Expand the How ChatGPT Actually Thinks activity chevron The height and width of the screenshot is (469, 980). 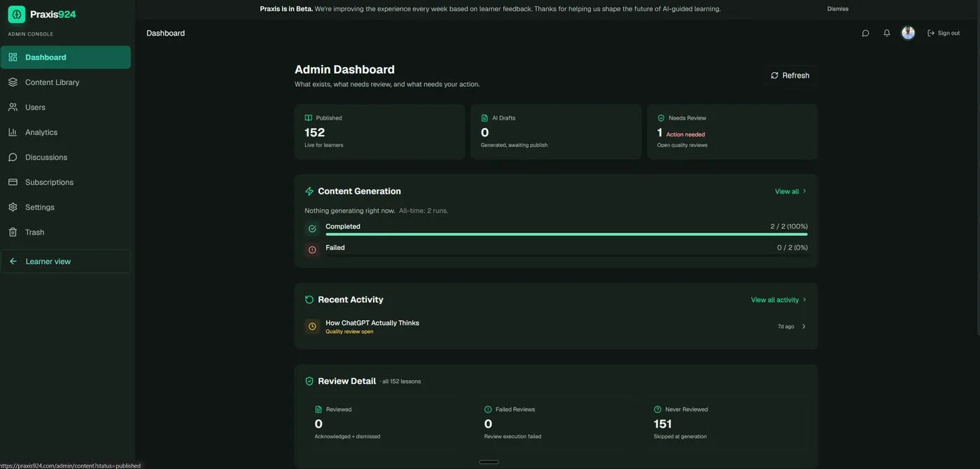pyautogui.click(x=804, y=326)
